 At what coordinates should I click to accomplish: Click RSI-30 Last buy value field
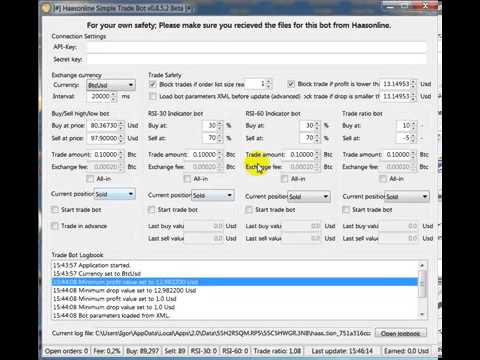click(x=204, y=226)
